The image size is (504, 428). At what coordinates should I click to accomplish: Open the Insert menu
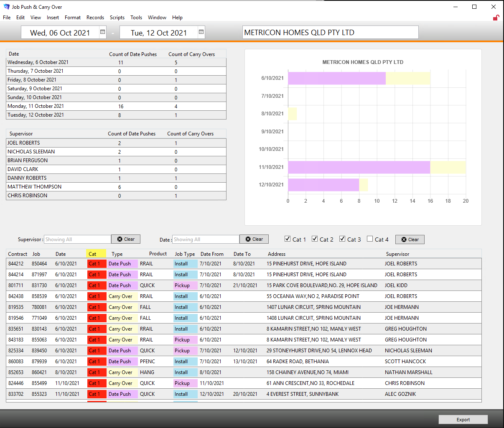[x=53, y=18]
